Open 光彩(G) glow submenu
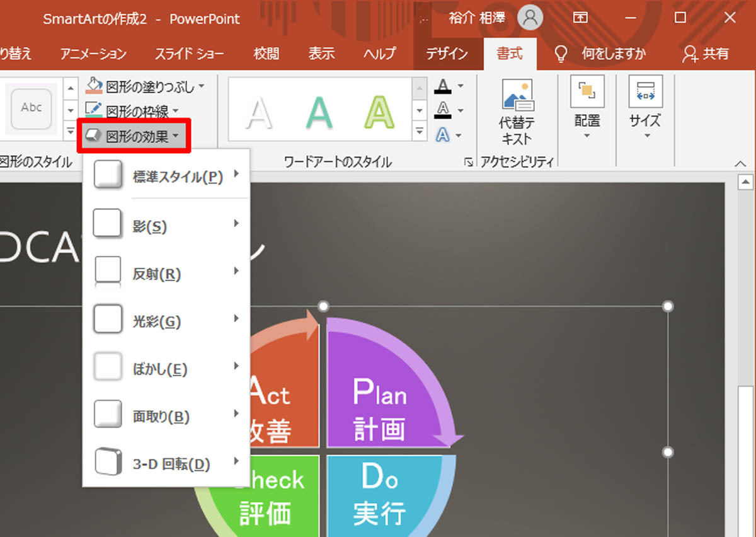The height and width of the screenshot is (537, 756). (166, 321)
